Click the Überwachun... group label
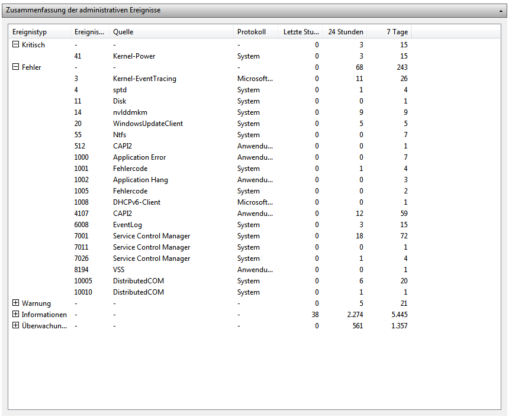 (x=44, y=325)
